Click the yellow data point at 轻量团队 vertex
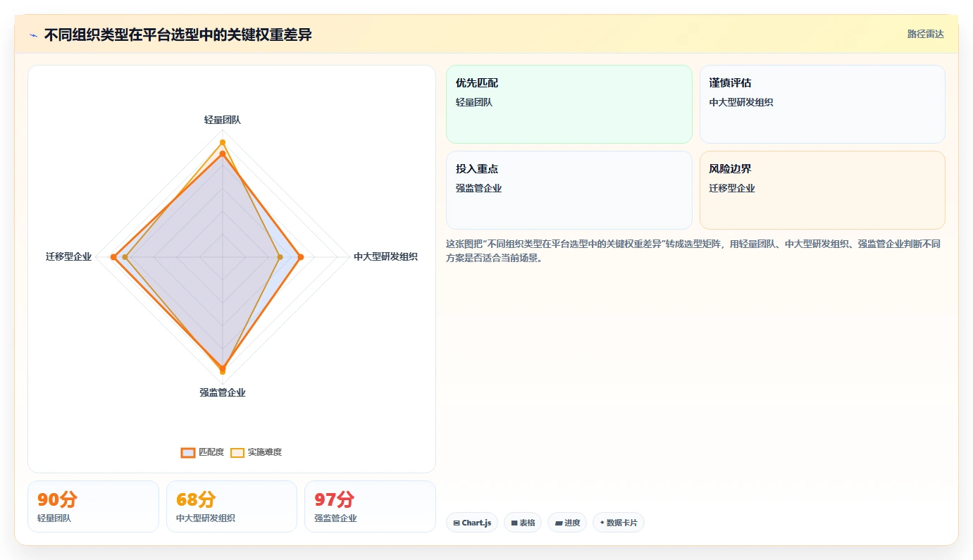Image resolution: width=973 pixels, height=560 pixels. (223, 143)
